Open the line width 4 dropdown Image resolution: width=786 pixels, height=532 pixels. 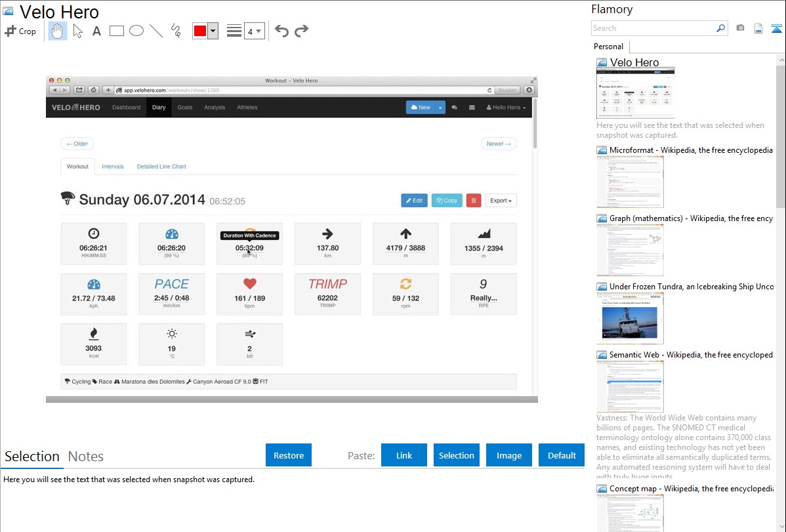click(x=254, y=31)
